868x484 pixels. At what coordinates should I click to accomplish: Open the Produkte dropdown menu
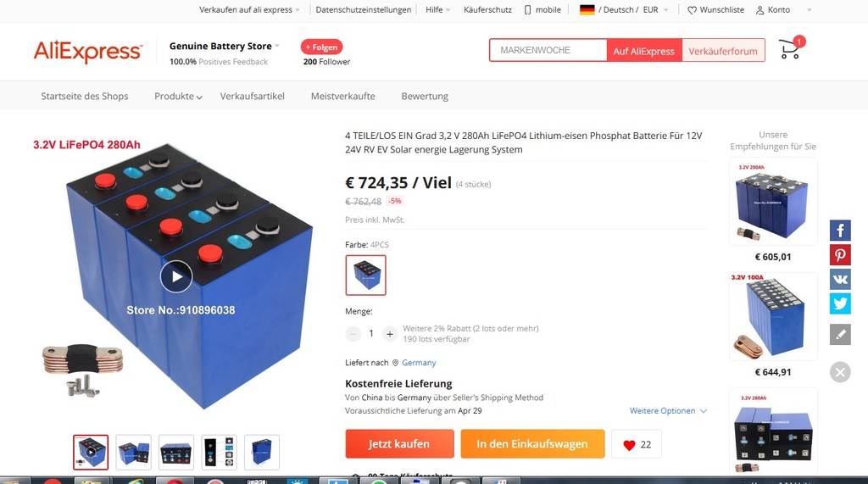pyautogui.click(x=178, y=97)
